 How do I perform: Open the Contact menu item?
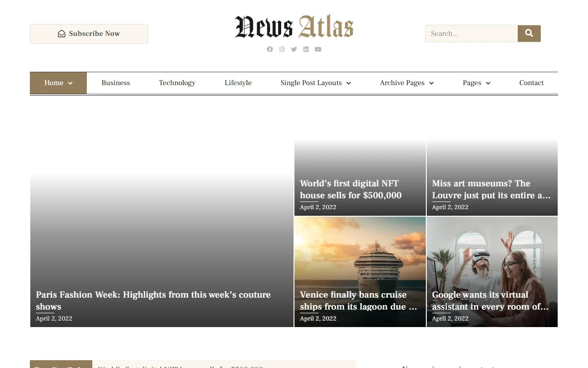coord(531,83)
